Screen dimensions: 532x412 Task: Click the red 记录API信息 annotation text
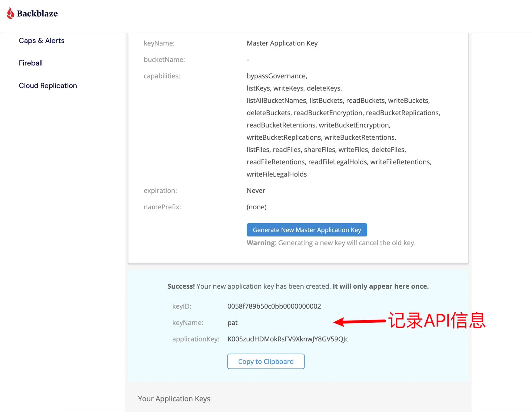pos(436,321)
